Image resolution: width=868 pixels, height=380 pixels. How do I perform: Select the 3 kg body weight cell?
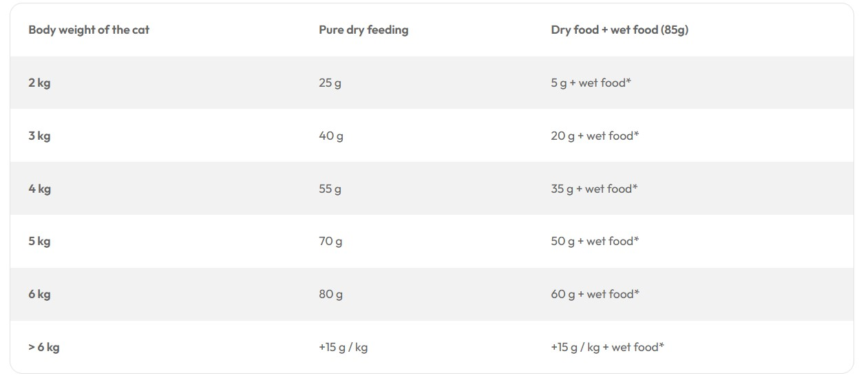[x=39, y=136]
